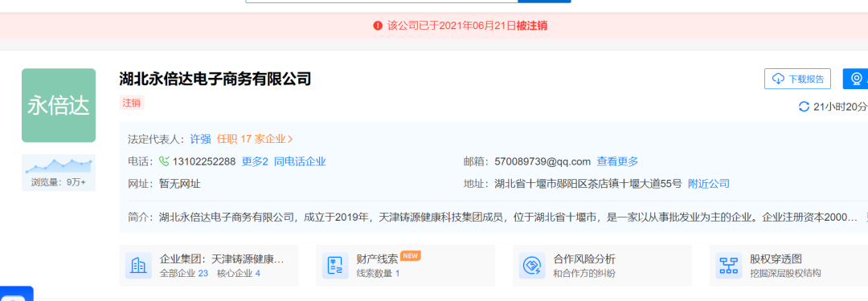This screenshot has width=868, height=301.
Task: Open the 股权穿透图 card
Action: (x=789, y=266)
